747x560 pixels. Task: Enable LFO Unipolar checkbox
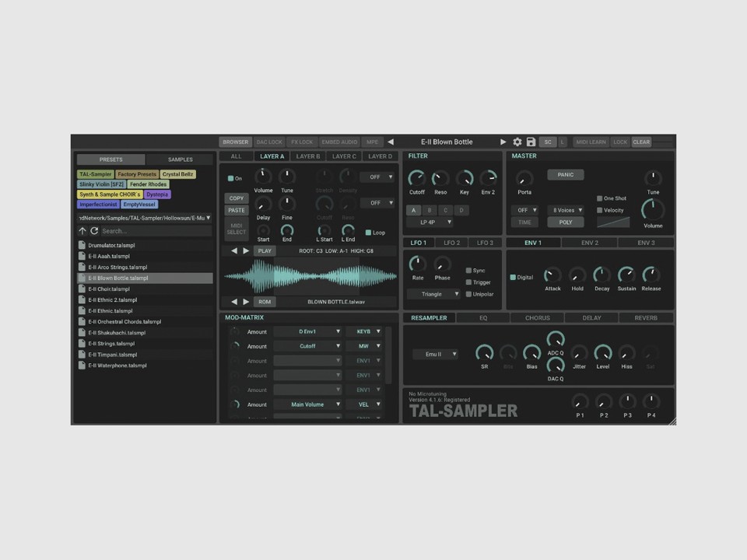pos(468,294)
